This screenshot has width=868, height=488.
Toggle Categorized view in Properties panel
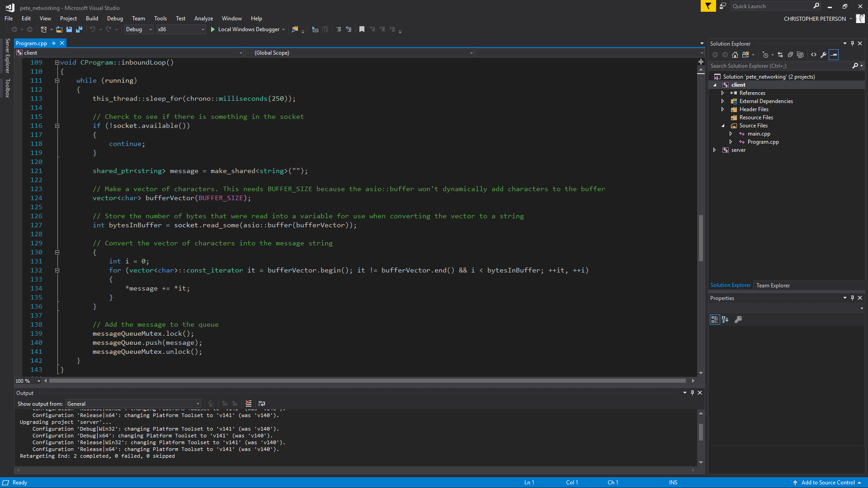click(714, 319)
